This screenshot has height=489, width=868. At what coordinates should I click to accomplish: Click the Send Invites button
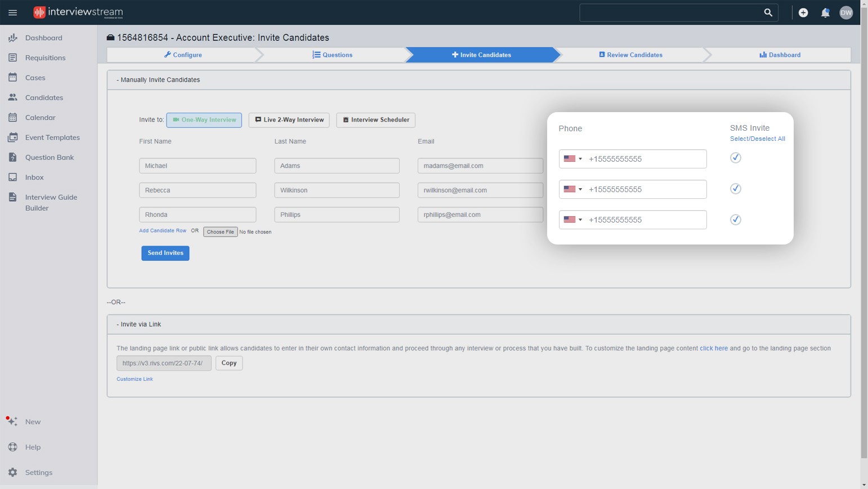tap(165, 253)
